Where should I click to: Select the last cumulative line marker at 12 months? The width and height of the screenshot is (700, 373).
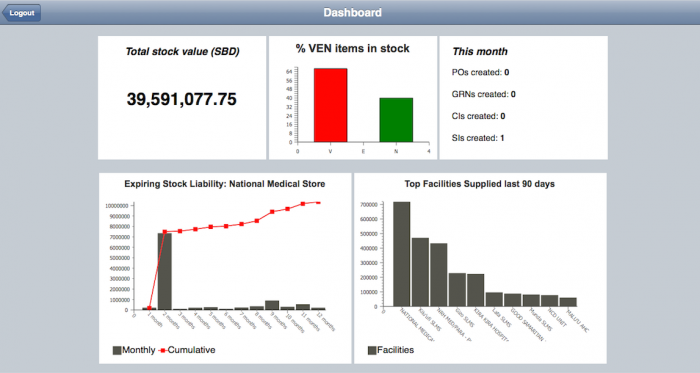click(x=318, y=203)
